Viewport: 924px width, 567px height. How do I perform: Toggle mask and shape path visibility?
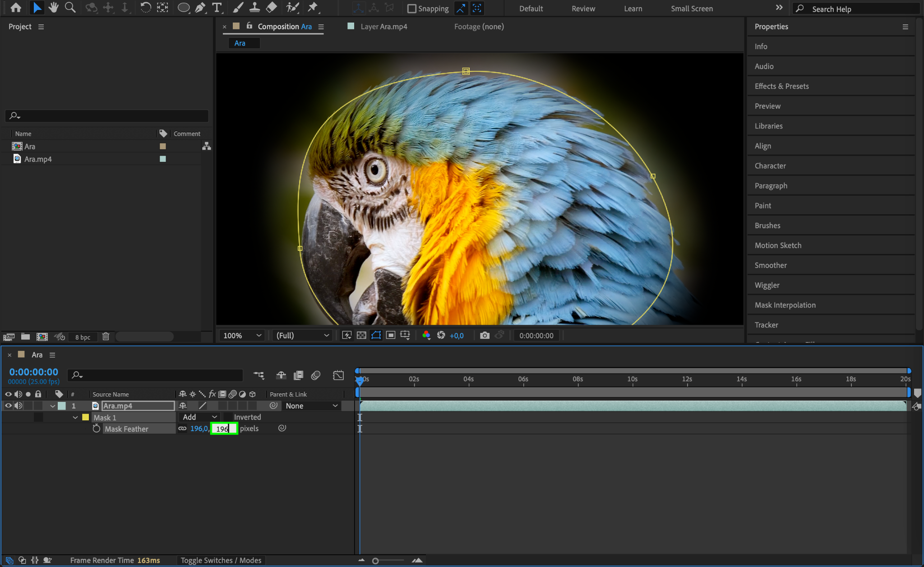[x=376, y=335]
